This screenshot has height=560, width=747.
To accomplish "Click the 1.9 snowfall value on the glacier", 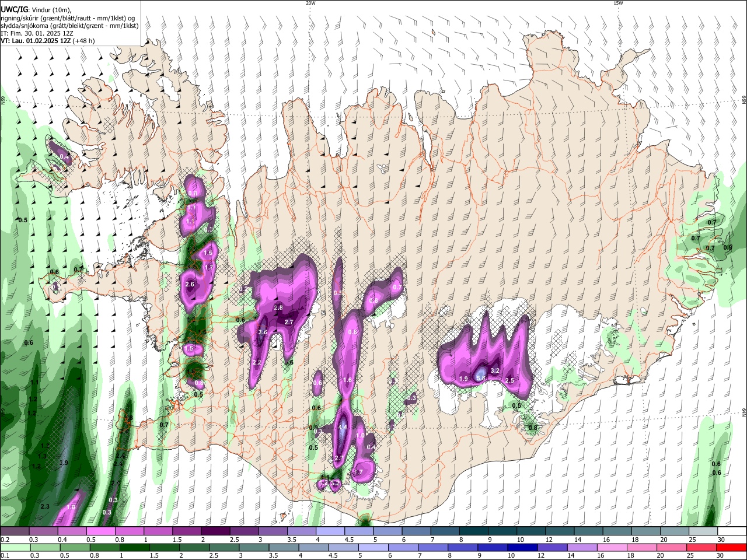I will (464, 379).
